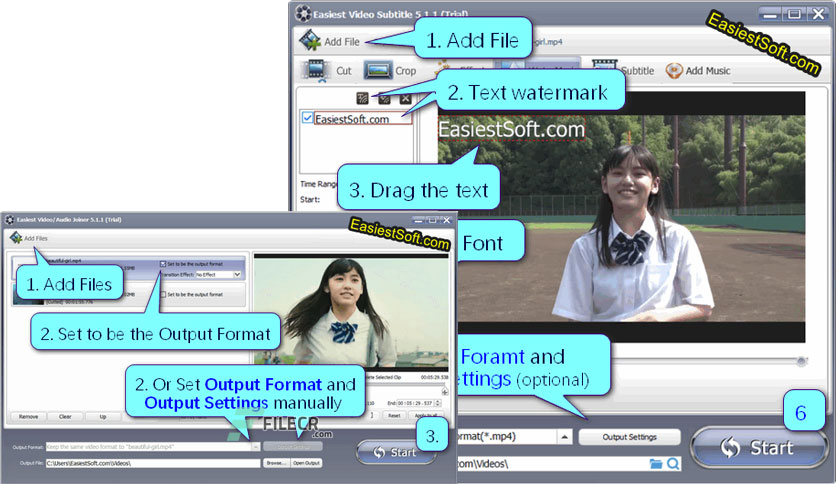
Task: Start conversion in the Video Subtitle window
Action: coord(758,448)
